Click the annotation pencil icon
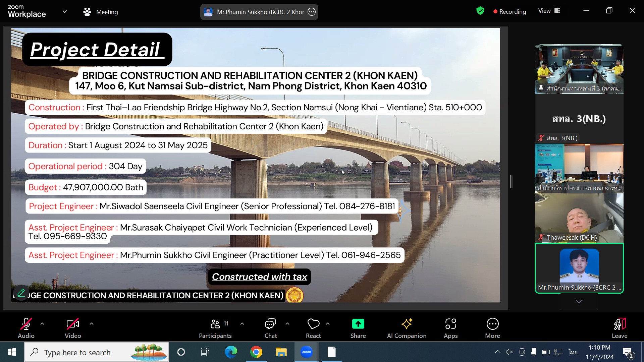644x362 pixels. pyautogui.click(x=21, y=293)
